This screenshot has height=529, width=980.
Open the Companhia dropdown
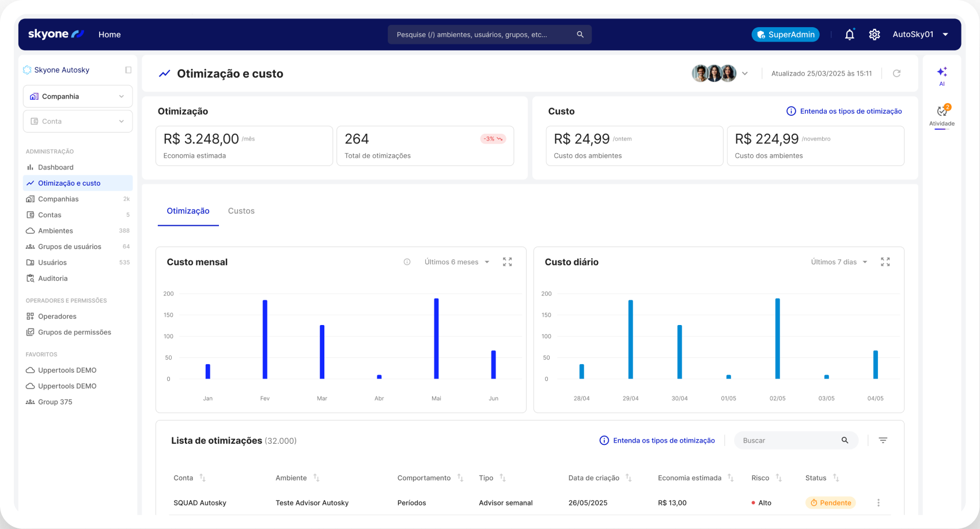coord(78,97)
